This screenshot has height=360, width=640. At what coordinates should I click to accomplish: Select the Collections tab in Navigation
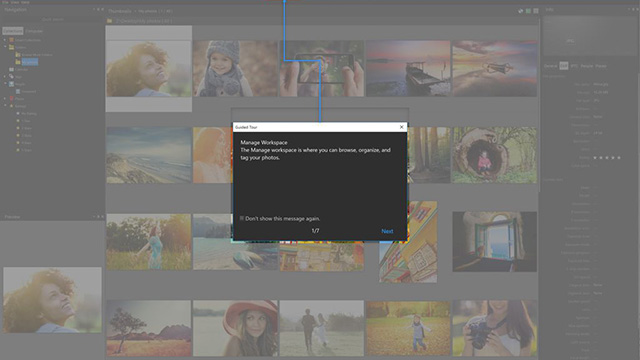pyautogui.click(x=13, y=31)
